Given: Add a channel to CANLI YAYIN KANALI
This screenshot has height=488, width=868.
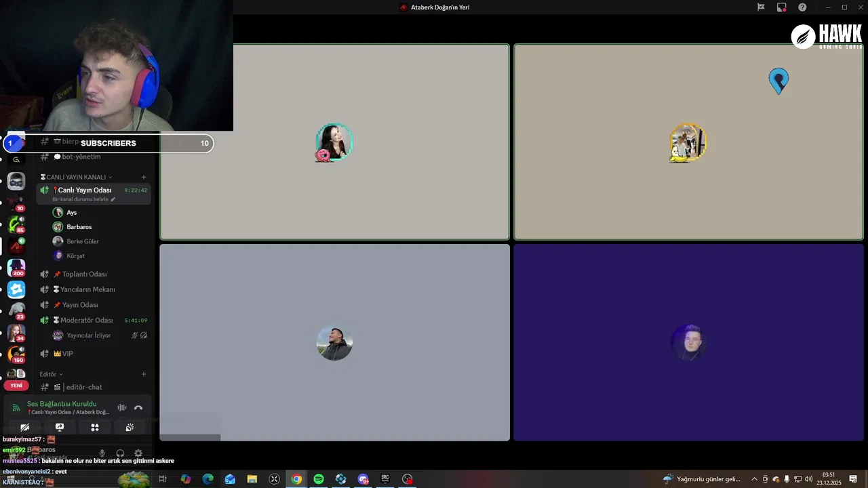Looking at the screenshot, I should [x=144, y=177].
